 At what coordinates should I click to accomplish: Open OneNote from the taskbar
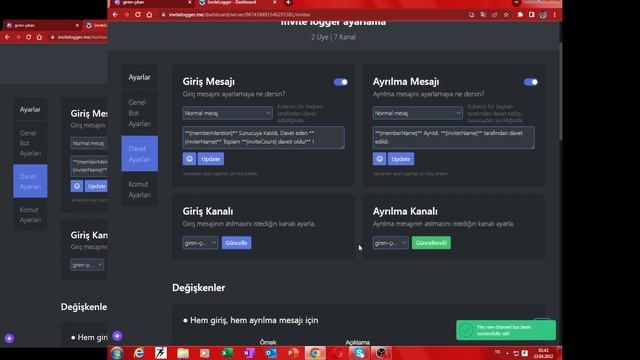(x=249, y=353)
